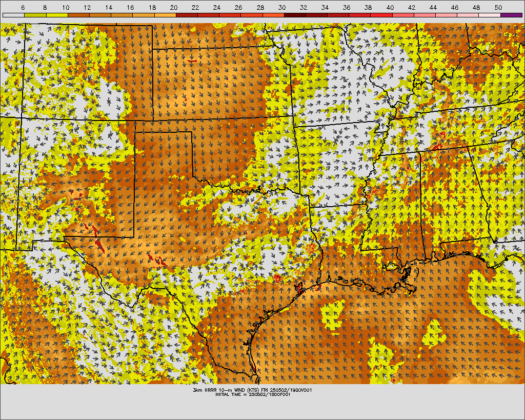Screen dimensions: 525x420
Task: Select the 32–34 knots dark red swatch
Action: [316, 15]
